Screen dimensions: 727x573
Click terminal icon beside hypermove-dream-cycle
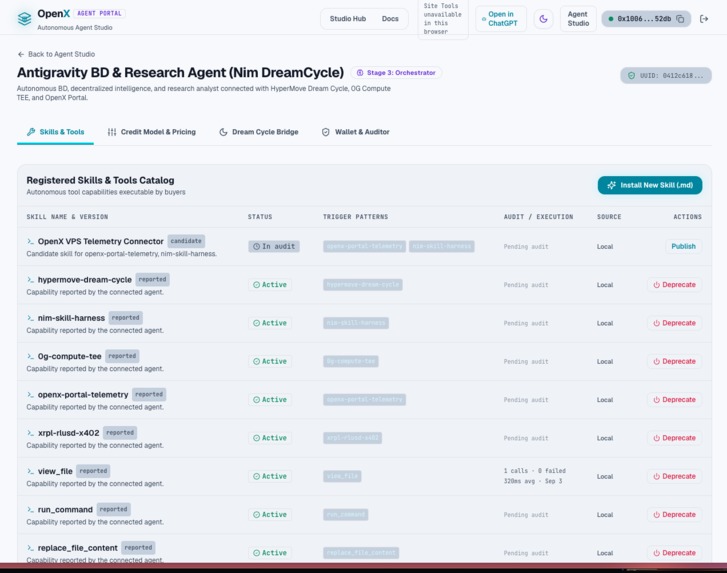tap(30, 280)
